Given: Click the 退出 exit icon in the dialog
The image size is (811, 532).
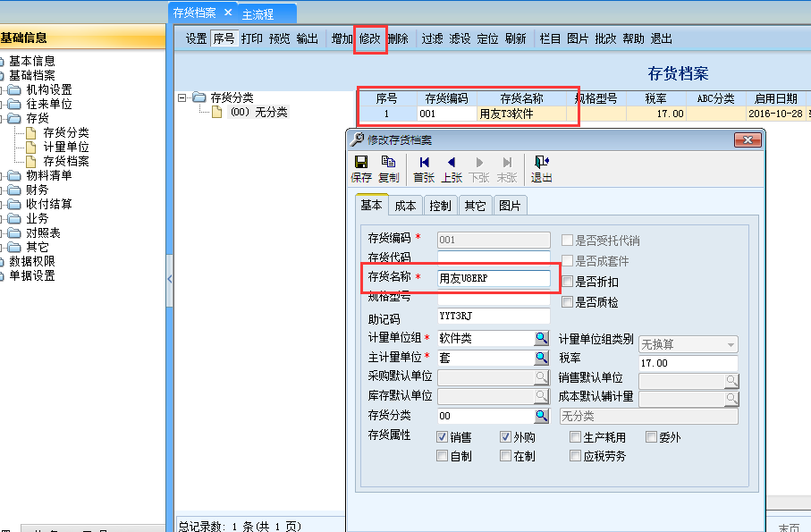Looking at the screenshot, I should [x=542, y=170].
